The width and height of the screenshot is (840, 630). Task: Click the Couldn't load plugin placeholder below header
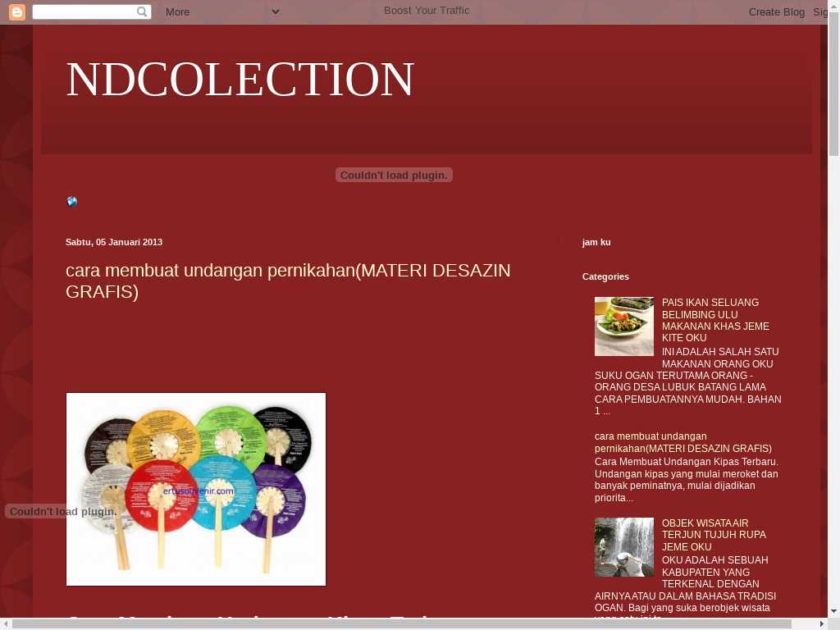(x=394, y=175)
